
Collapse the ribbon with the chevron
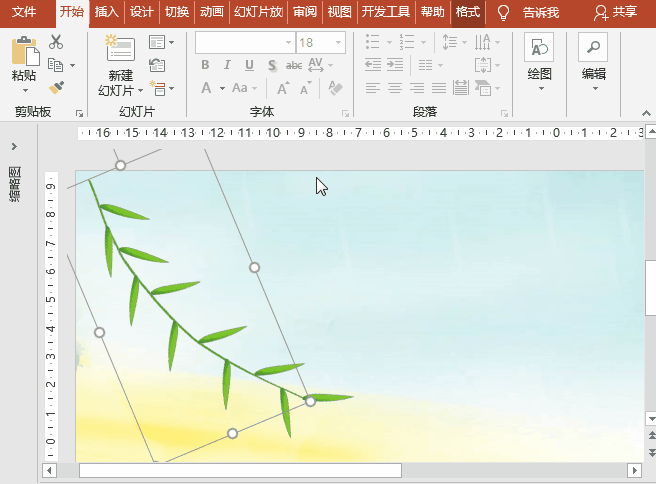click(x=646, y=113)
